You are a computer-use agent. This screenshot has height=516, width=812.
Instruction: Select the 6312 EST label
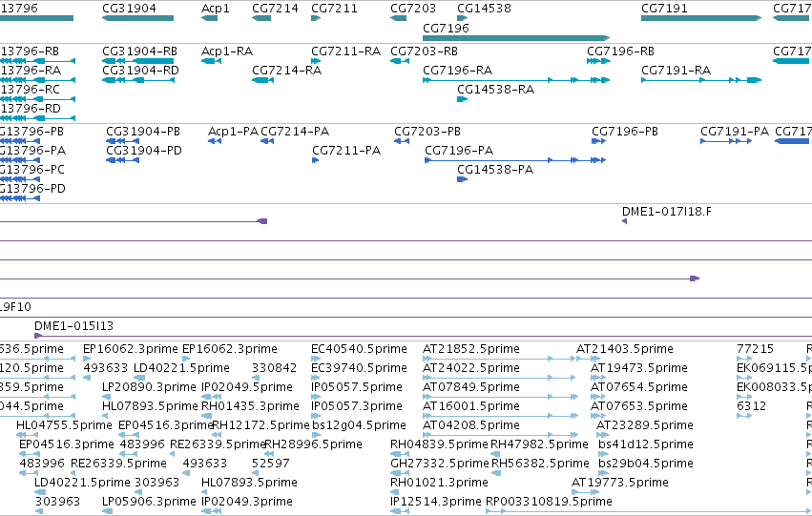[x=752, y=406]
